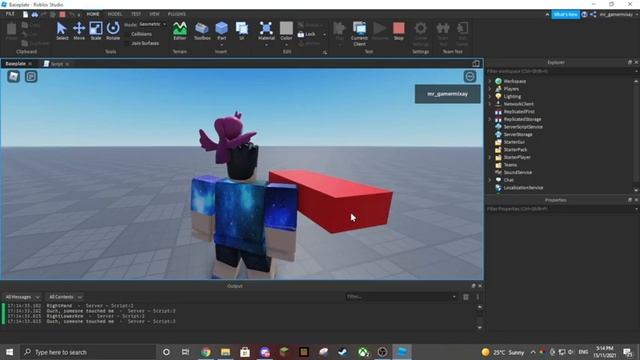Open the All Messages filter dropdown

tap(22, 297)
